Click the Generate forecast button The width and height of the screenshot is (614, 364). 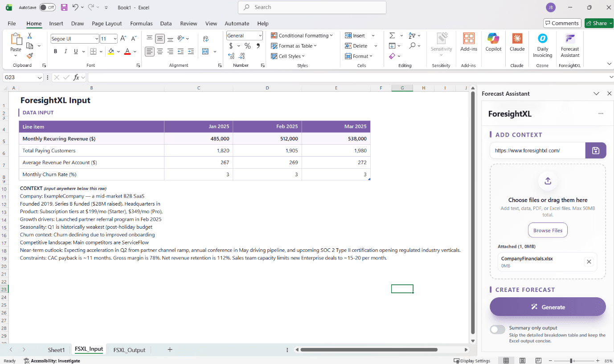coord(547,307)
